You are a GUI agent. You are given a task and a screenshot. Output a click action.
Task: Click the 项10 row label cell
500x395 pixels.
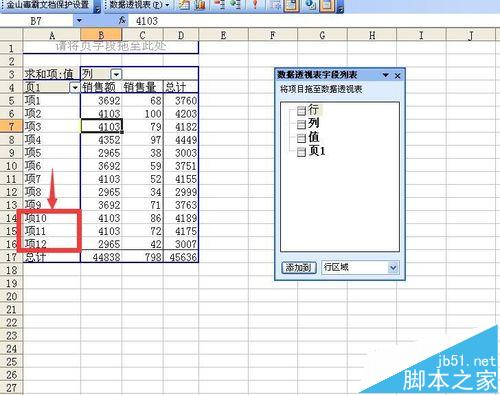tap(52, 218)
